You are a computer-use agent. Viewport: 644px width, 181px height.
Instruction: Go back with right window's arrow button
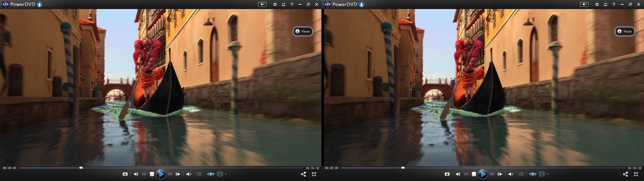[x=584, y=4]
